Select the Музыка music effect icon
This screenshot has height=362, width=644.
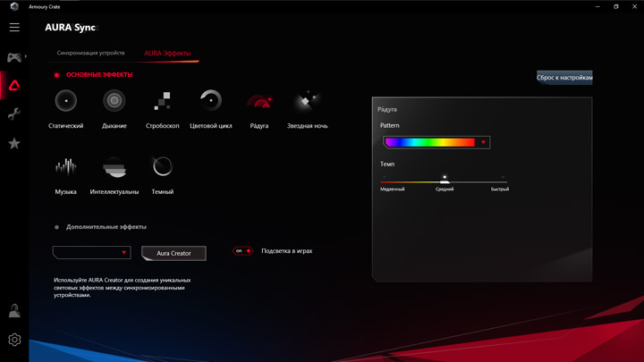click(65, 166)
